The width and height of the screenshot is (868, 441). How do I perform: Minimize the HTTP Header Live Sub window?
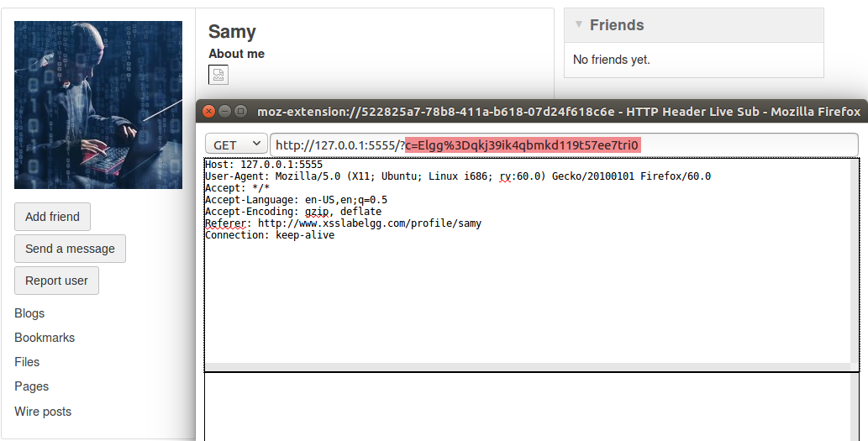(224, 111)
